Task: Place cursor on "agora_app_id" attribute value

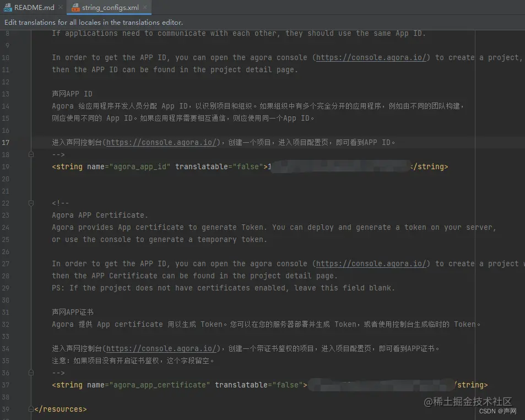Action: (140, 167)
